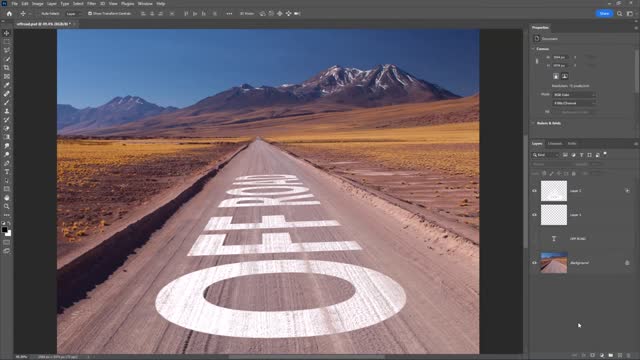Select the Hand tool

tap(7, 198)
